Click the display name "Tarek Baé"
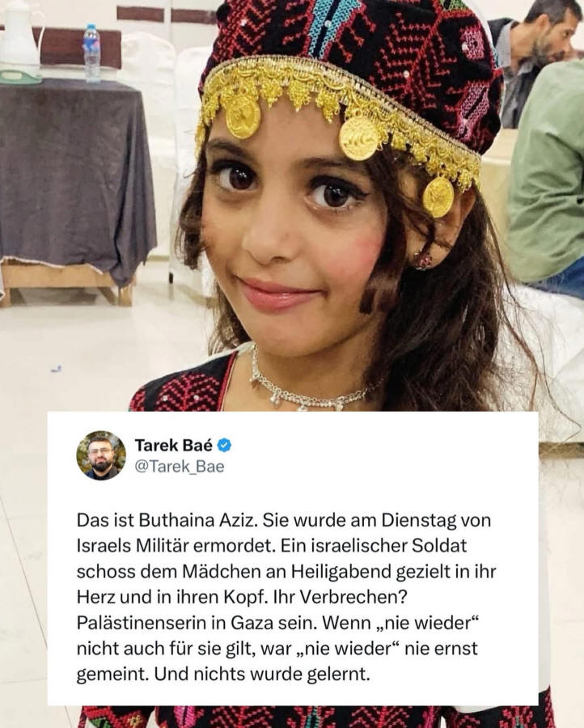 tap(174, 445)
